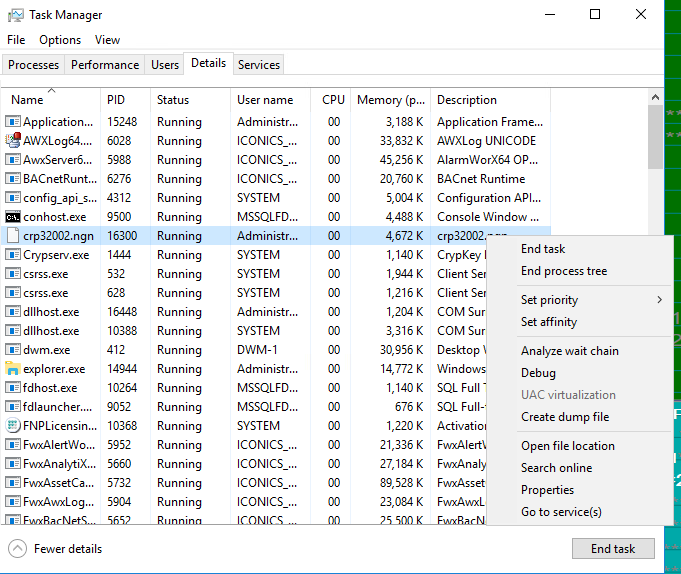This screenshot has width=681, height=574.
Task: Click the fdhost.exe process icon
Action: coord(13,387)
